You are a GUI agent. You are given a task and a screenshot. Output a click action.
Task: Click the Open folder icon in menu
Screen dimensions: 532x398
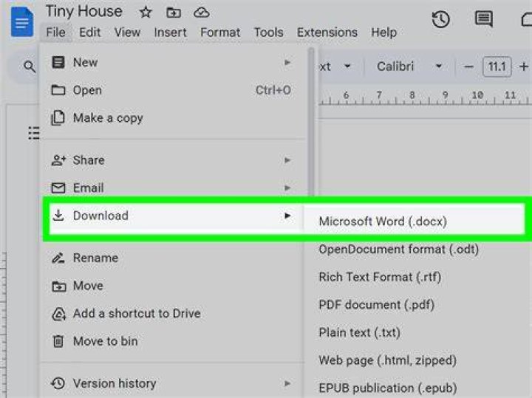pyautogui.click(x=58, y=90)
